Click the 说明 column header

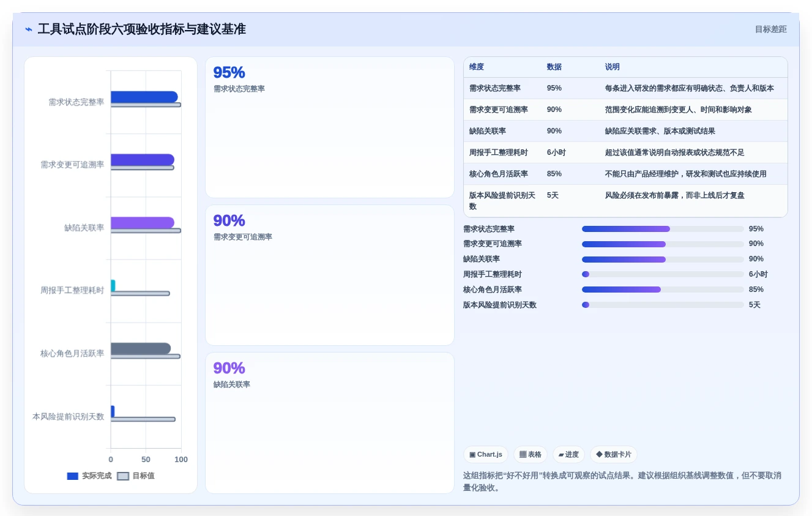pyautogui.click(x=613, y=67)
